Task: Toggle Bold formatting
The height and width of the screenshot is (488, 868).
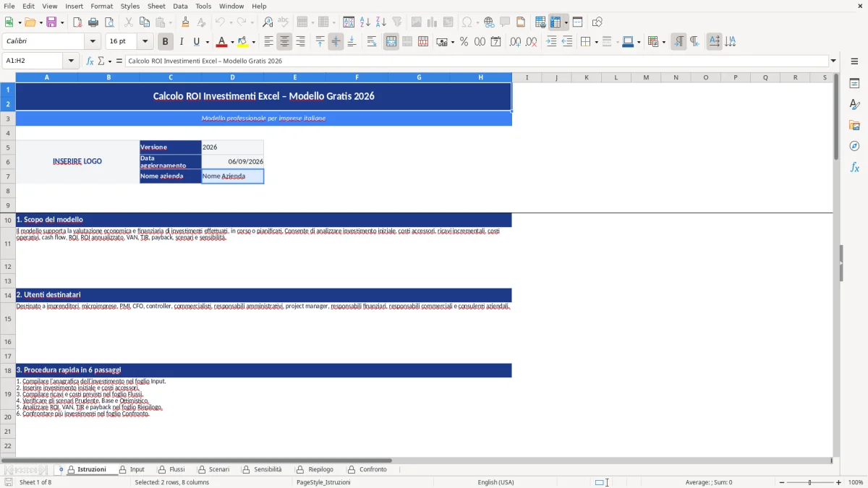Action: coord(166,42)
